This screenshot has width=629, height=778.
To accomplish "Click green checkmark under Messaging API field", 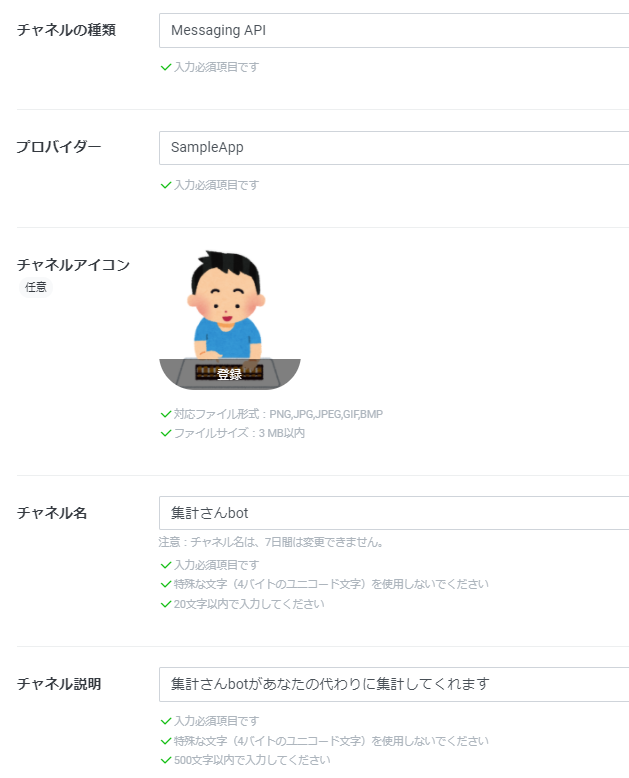I will click(x=166, y=67).
